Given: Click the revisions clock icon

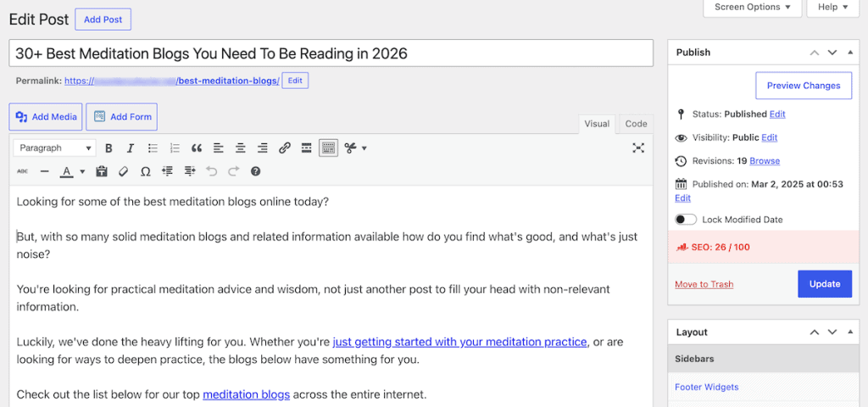Looking at the screenshot, I should pyautogui.click(x=681, y=161).
